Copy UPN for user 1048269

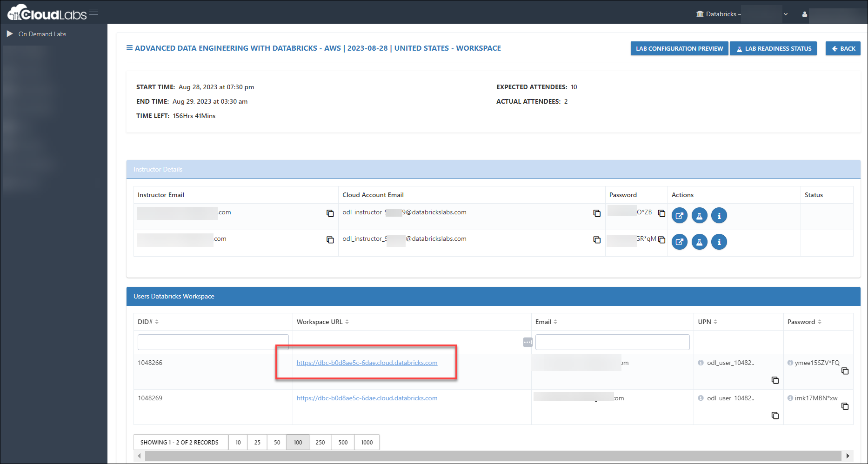click(775, 416)
